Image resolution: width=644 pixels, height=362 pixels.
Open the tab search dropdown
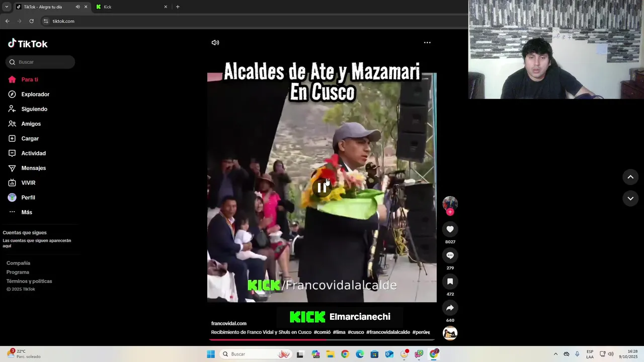click(x=7, y=7)
